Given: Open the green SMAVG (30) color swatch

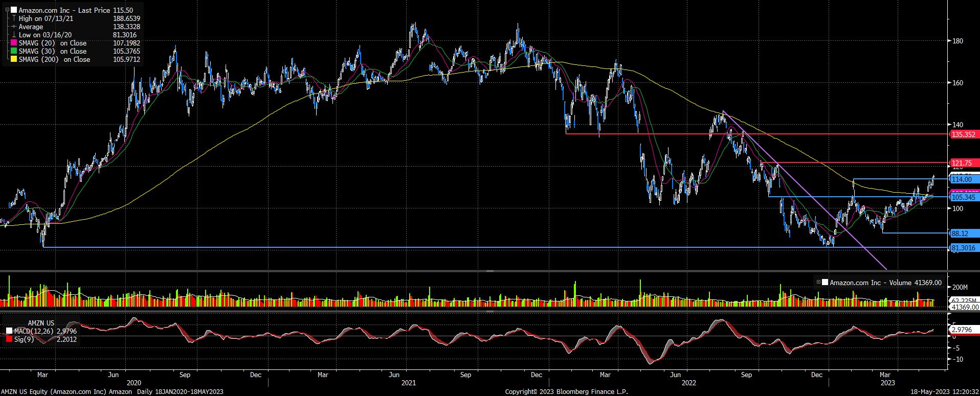Looking at the screenshot, I should tap(14, 51).
